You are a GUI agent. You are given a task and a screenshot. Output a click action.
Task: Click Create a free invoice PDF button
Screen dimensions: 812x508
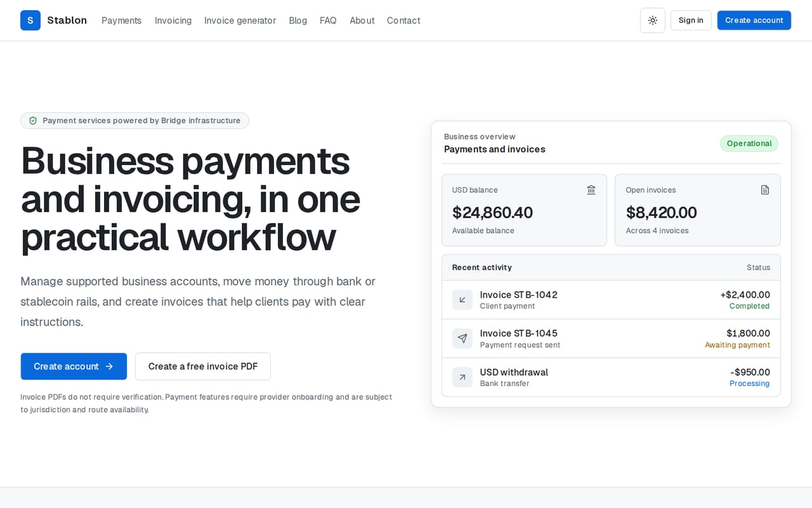[x=203, y=366]
